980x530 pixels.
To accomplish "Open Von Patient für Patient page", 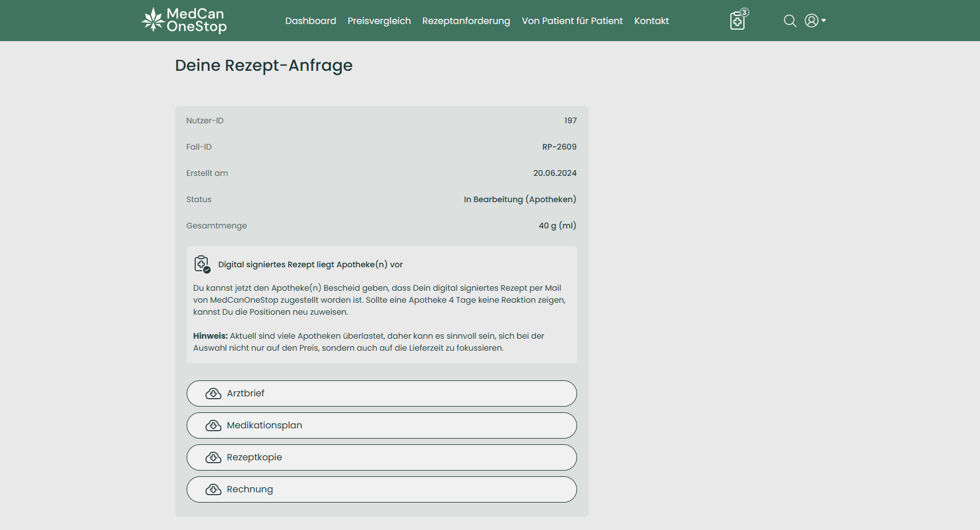I will point(572,21).
